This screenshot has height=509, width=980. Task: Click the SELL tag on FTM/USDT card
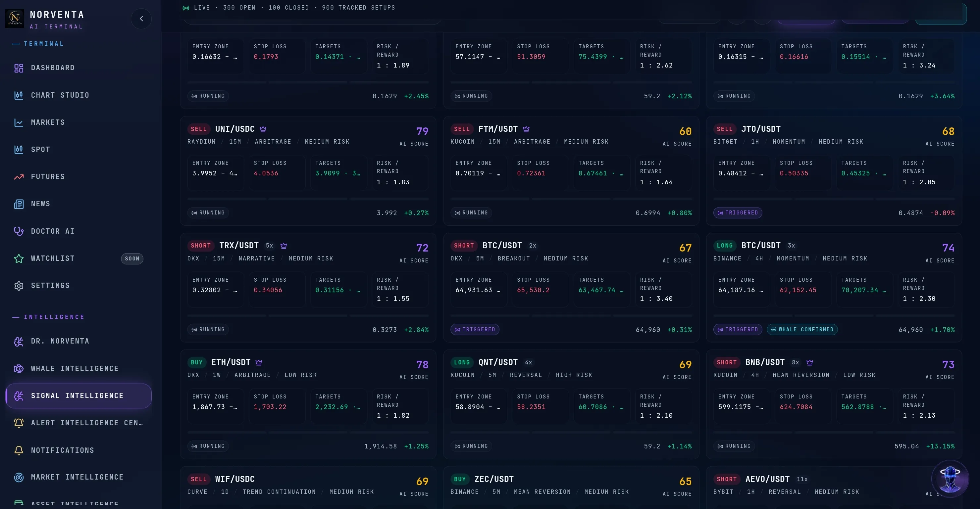[462, 129]
